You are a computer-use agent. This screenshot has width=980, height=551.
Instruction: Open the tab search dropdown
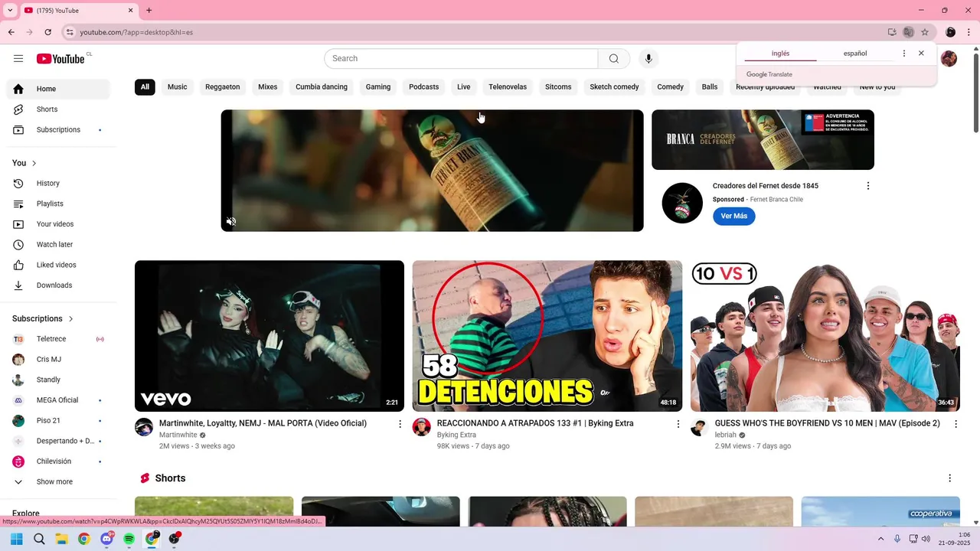click(10, 11)
